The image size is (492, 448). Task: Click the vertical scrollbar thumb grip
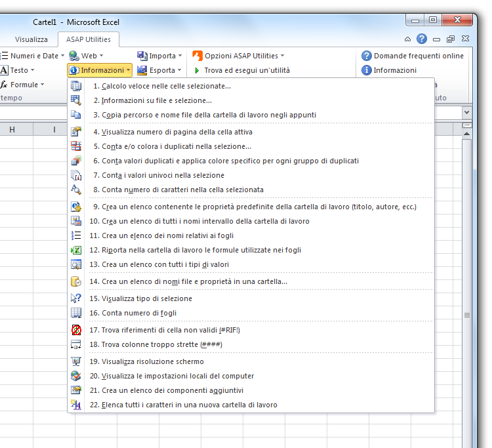pyautogui.click(x=467, y=316)
